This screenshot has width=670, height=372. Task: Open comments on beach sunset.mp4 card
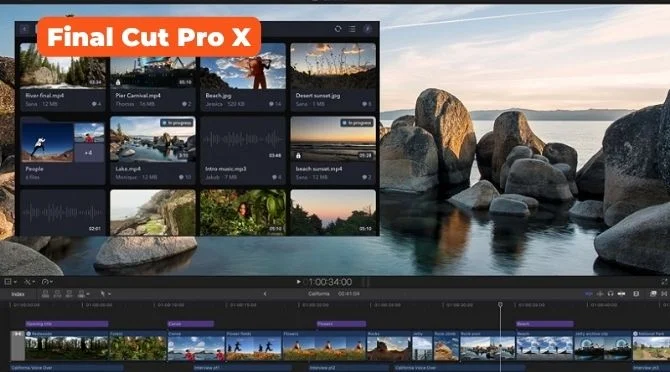pyautogui.click(x=367, y=177)
